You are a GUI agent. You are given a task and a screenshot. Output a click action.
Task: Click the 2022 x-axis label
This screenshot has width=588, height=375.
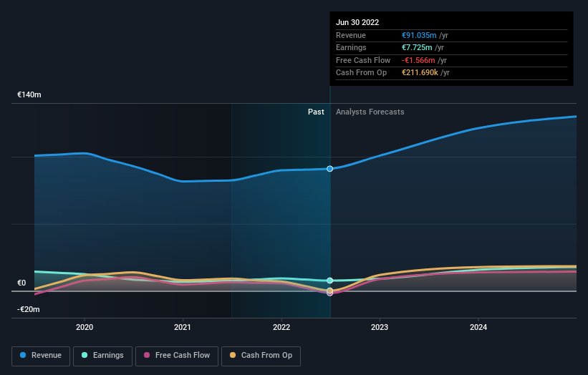coord(281,327)
